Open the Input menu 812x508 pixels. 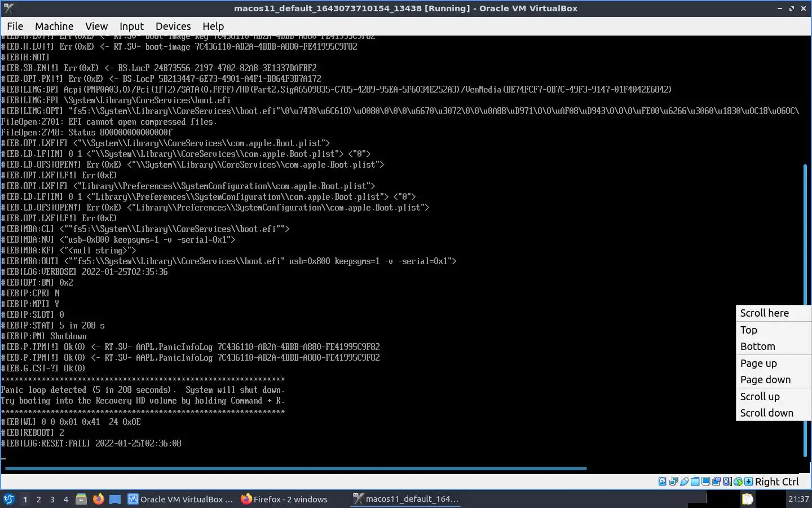click(x=131, y=27)
